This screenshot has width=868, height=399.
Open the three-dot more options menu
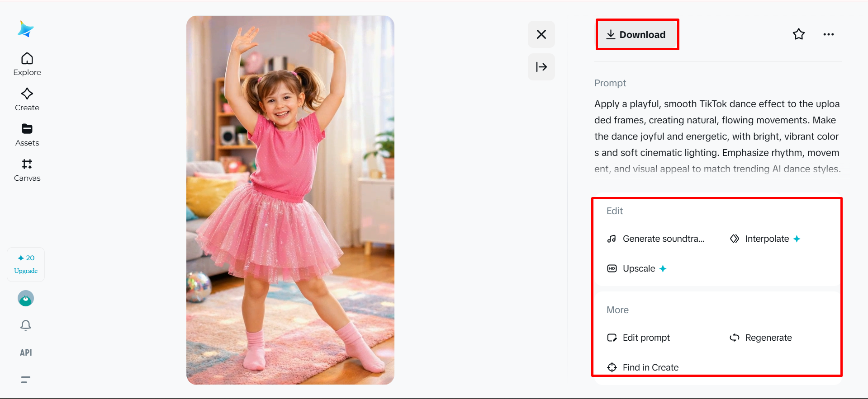[x=829, y=34]
